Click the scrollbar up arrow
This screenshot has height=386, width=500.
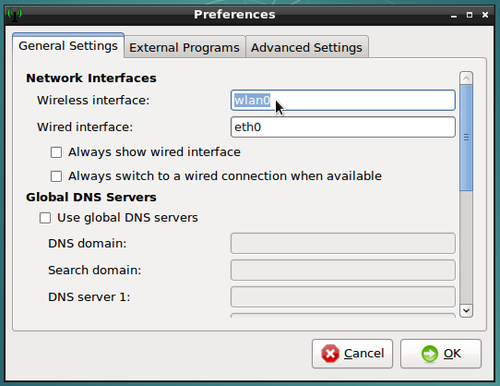[x=466, y=78]
